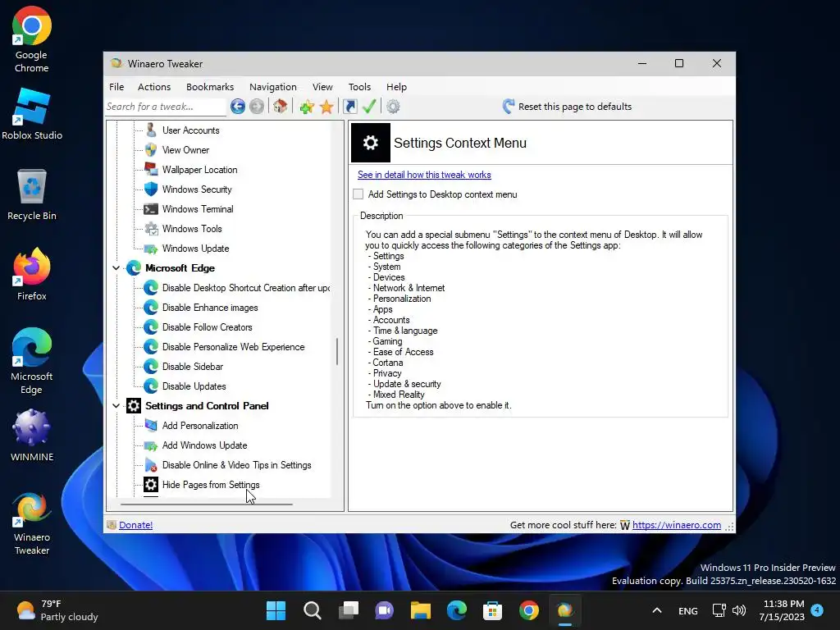
Task: Open the https://winaero.com link
Action: (x=677, y=525)
